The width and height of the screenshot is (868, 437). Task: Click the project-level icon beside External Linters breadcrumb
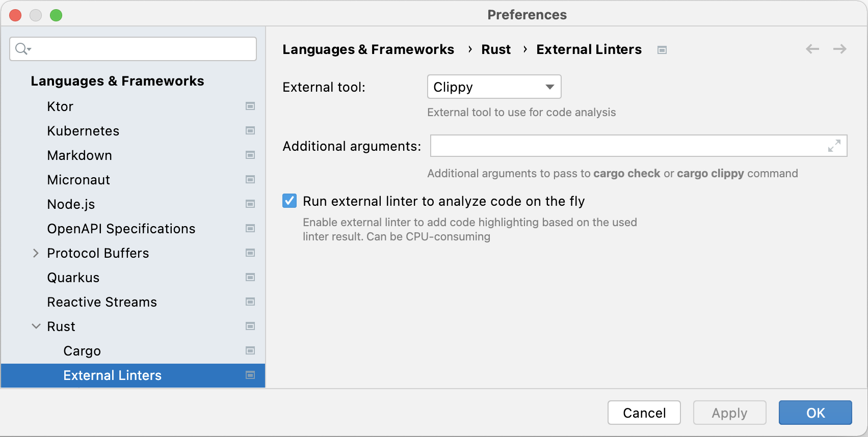662,50
